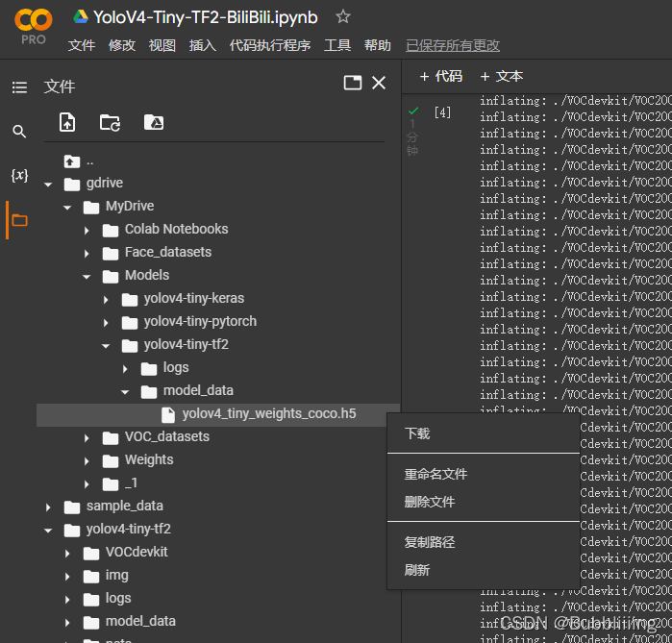Open the search sidebar icon
Image resolution: width=672 pixels, height=643 pixels.
pos(19,131)
